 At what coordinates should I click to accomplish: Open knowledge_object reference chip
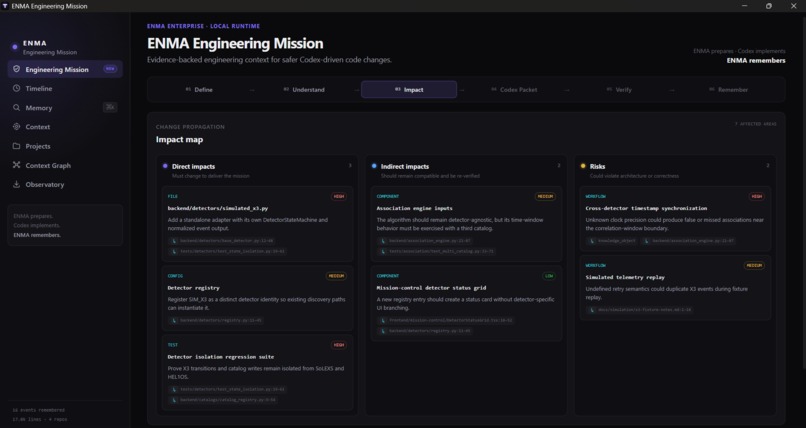tap(612, 240)
